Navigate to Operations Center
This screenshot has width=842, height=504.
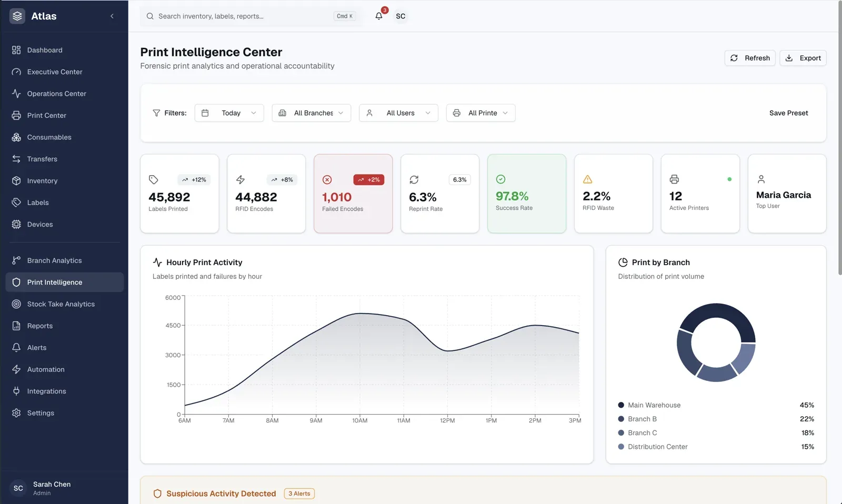pos(65,94)
